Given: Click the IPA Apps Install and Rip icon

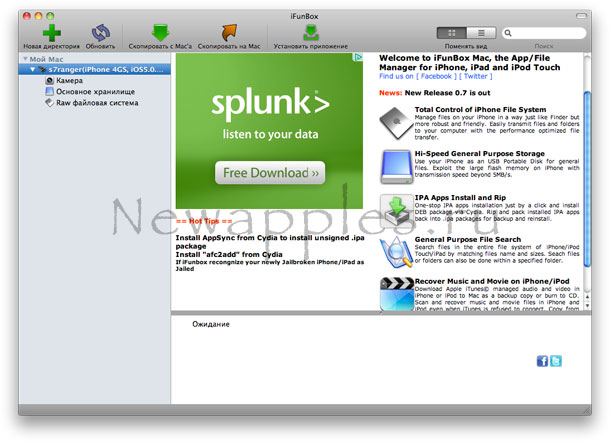Looking at the screenshot, I should [394, 208].
